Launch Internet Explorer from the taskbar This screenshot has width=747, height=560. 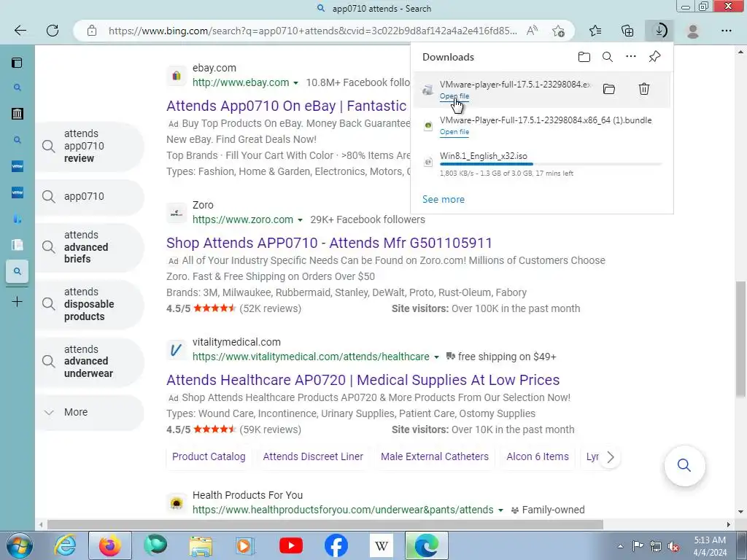pos(65,545)
